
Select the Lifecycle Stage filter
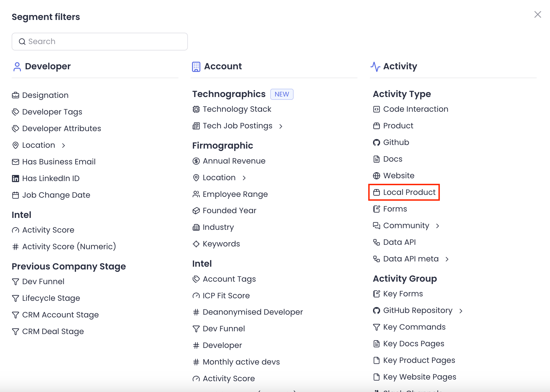51,298
